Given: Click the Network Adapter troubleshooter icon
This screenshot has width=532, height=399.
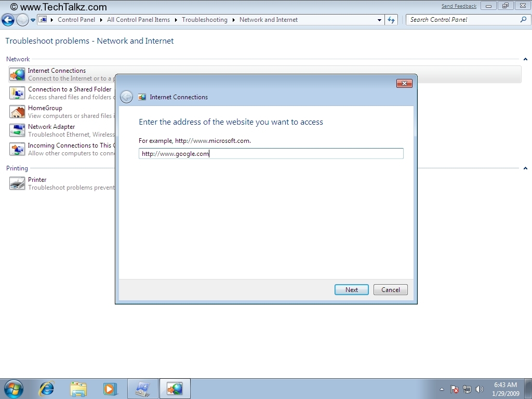Looking at the screenshot, I should [x=17, y=130].
